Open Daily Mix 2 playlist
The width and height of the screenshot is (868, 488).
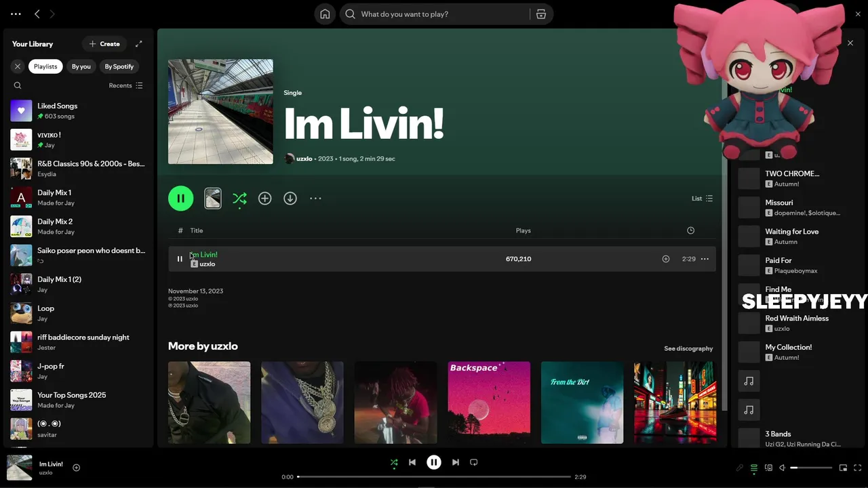tap(79, 226)
